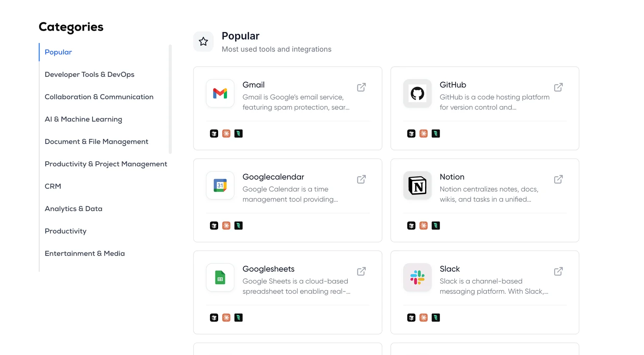The width and height of the screenshot is (644, 355).
Task: Click the orange starburst icon on Gmail card
Action: click(226, 133)
